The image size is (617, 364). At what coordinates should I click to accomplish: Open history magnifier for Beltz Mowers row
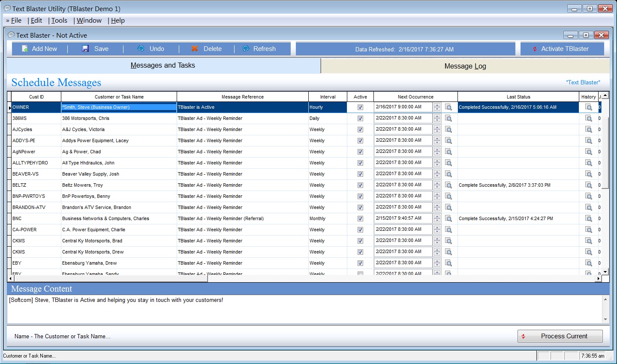point(589,185)
